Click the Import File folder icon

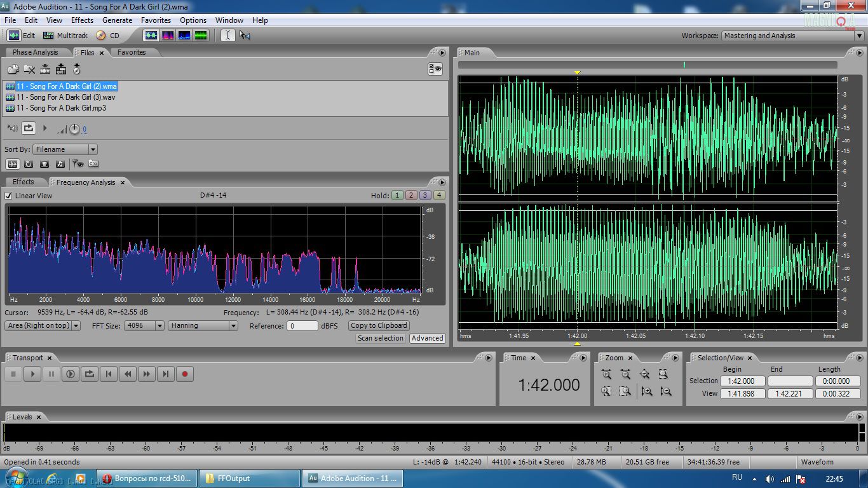pos(13,69)
